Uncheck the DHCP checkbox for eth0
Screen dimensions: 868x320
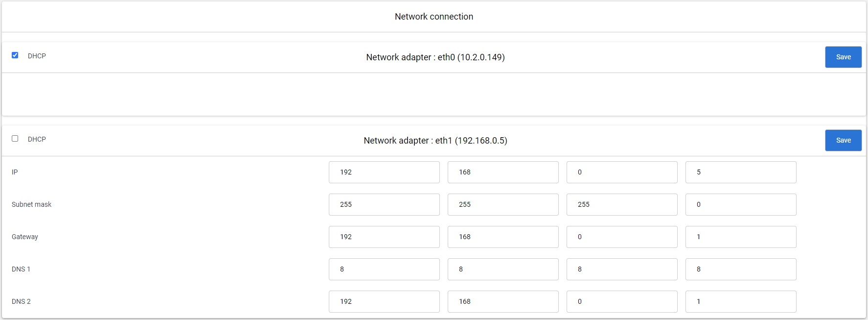(15, 55)
